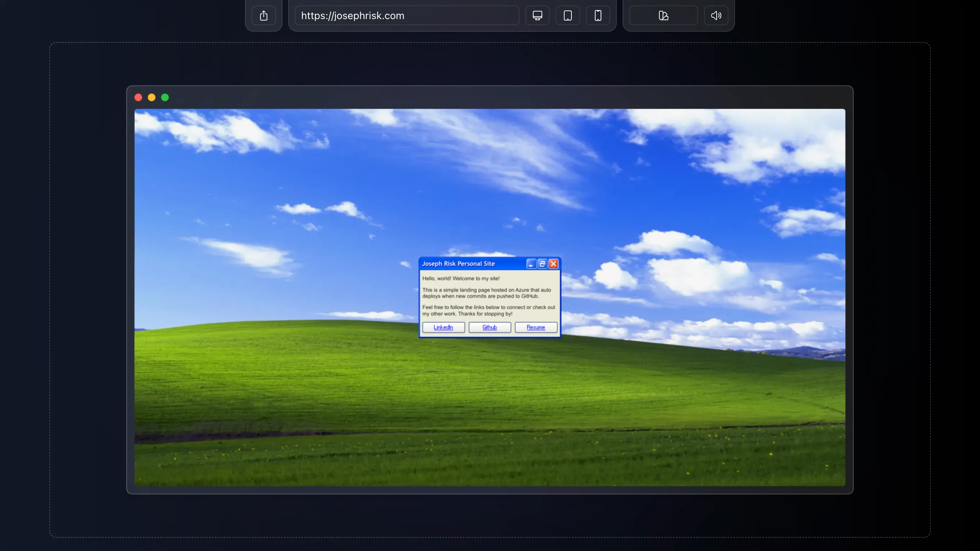The width and height of the screenshot is (980, 551).
Task: Open the share menu
Action: [264, 15]
